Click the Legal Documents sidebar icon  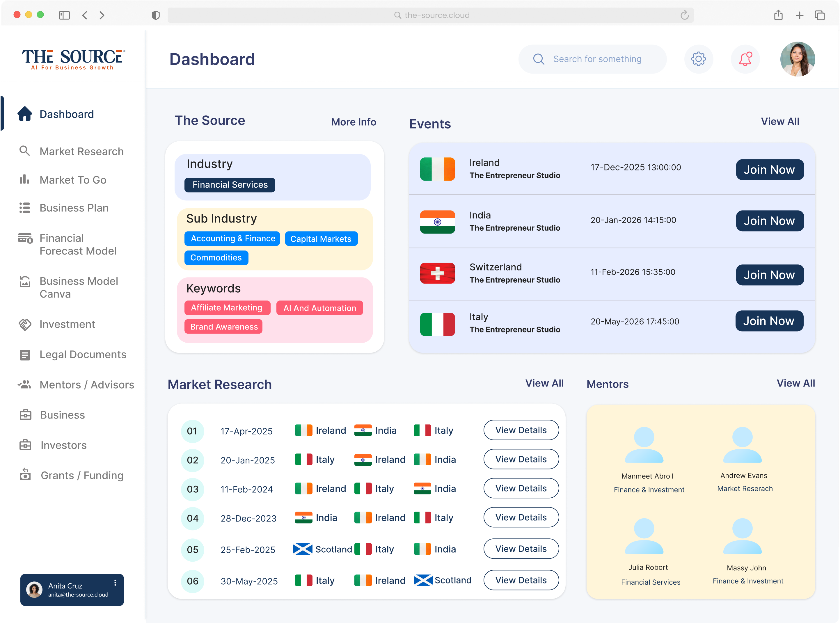coord(25,355)
